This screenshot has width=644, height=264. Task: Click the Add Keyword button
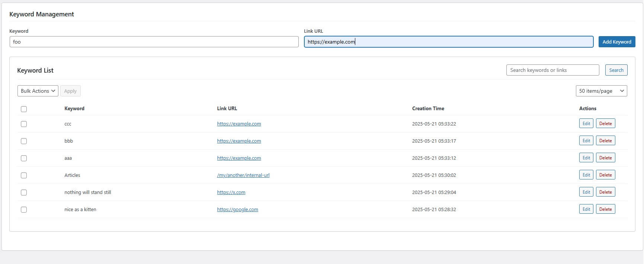click(617, 42)
